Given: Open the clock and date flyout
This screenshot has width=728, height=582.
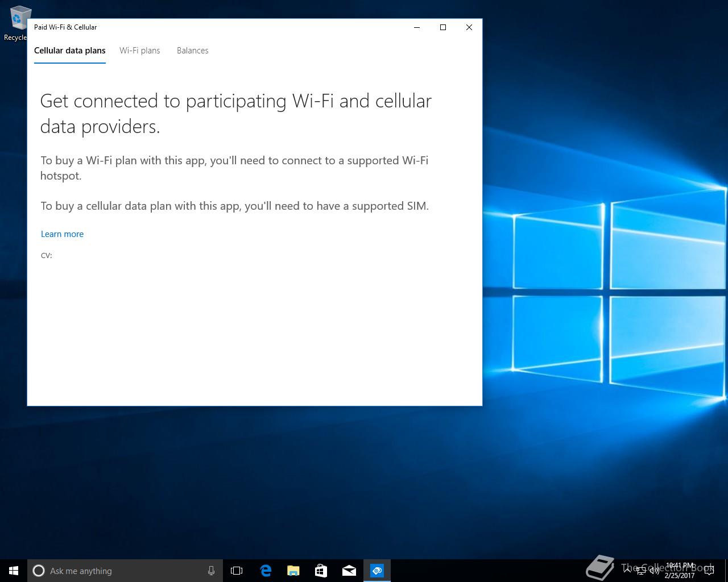Looking at the screenshot, I should point(680,571).
